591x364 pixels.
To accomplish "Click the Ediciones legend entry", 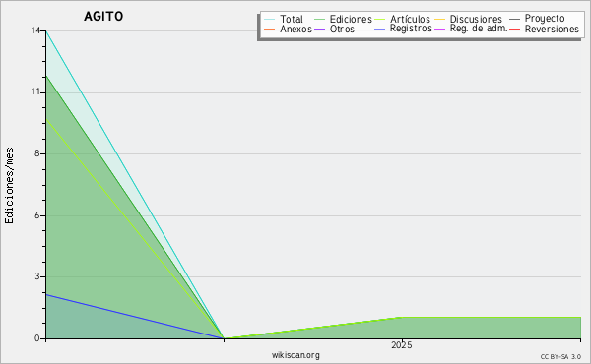I will (343, 19).
